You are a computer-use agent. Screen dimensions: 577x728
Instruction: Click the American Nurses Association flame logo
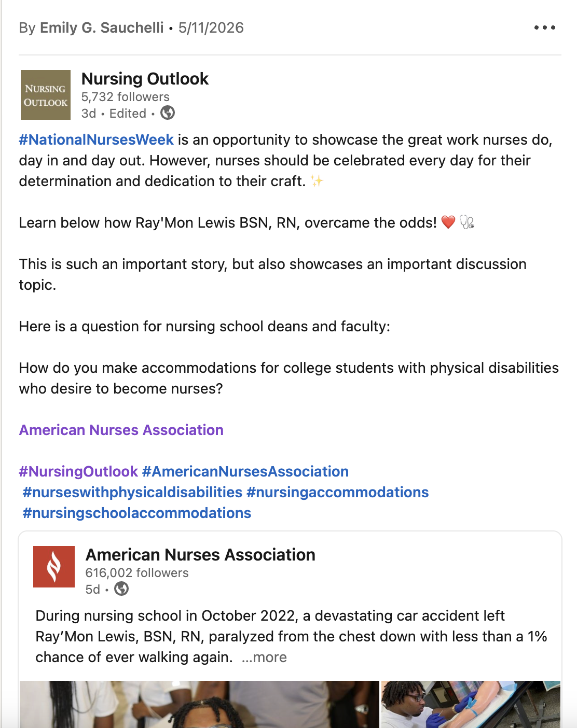coord(54,567)
